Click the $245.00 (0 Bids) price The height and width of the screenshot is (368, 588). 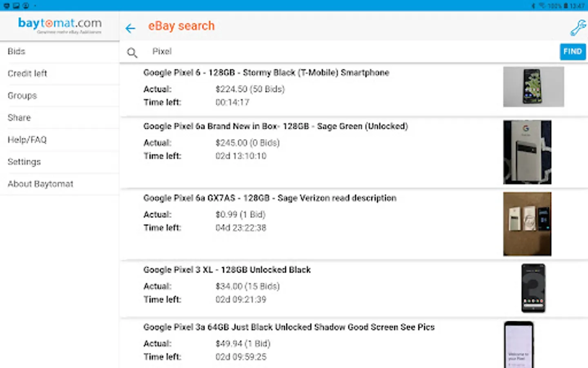pos(247,143)
